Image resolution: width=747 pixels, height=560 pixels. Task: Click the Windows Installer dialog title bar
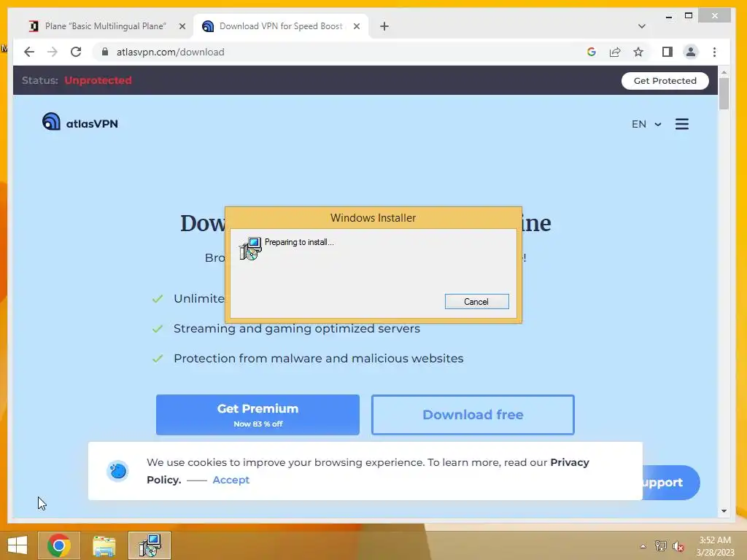click(x=373, y=217)
